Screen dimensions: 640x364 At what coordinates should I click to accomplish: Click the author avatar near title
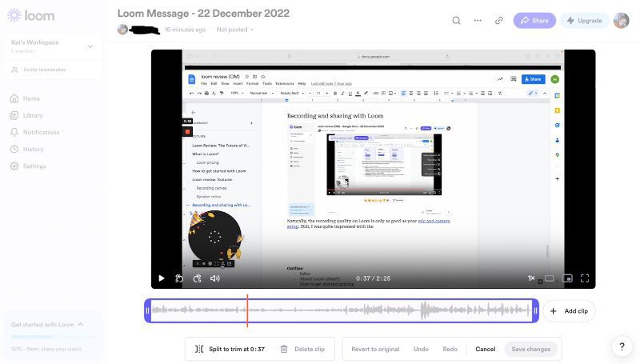(x=122, y=30)
